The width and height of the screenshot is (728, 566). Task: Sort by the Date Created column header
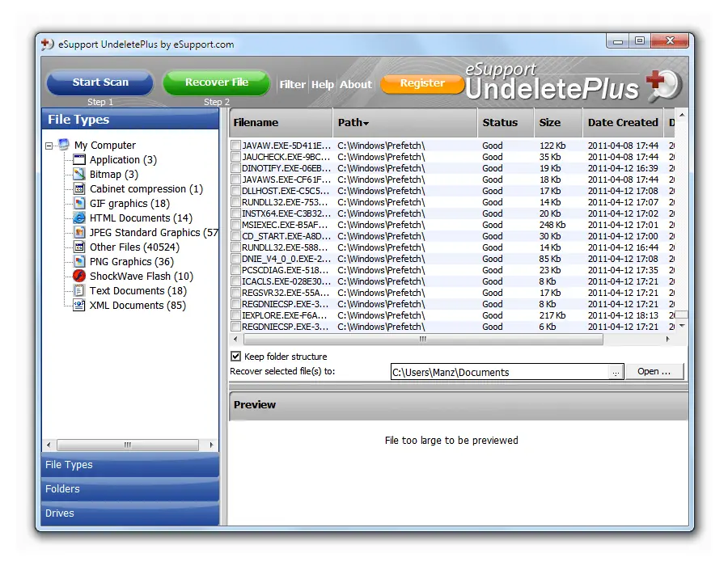(623, 122)
